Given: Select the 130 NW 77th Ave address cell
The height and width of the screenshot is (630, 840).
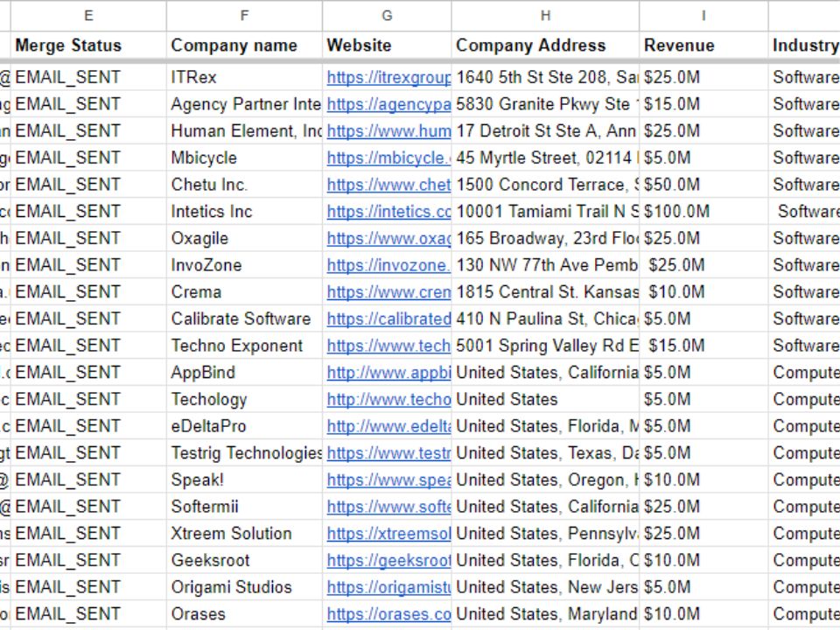Looking at the screenshot, I should (x=545, y=265).
